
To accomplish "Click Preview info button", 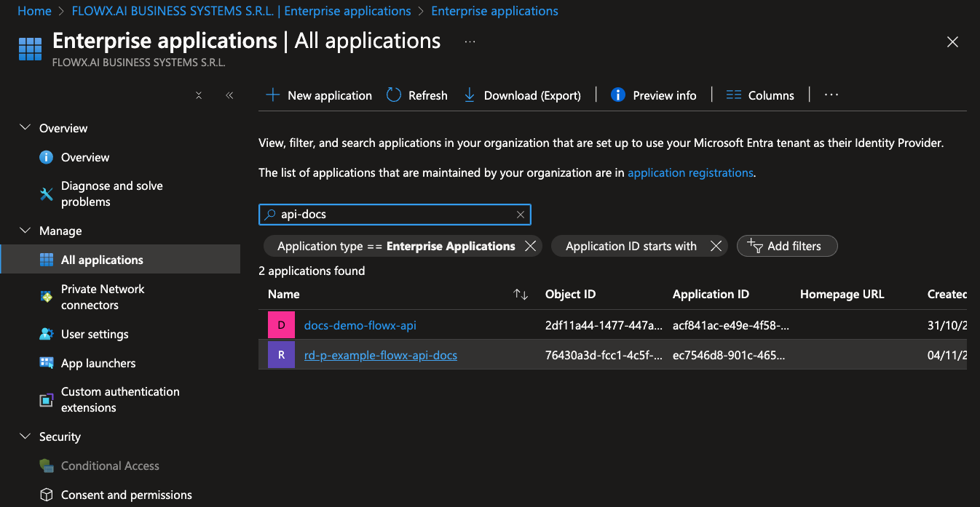I will 653,95.
